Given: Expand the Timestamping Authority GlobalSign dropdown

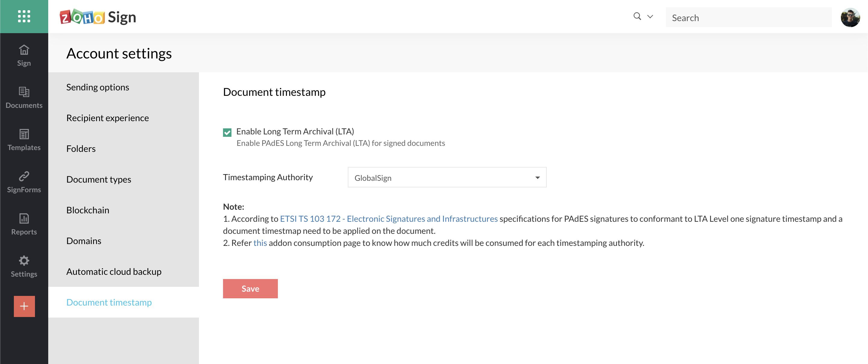Looking at the screenshot, I should tap(447, 177).
